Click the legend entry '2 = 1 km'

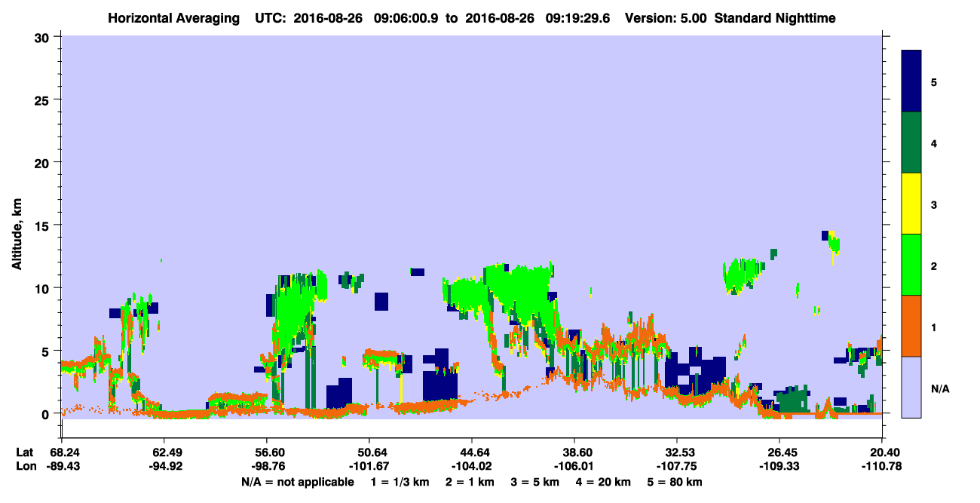click(x=471, y=482)
